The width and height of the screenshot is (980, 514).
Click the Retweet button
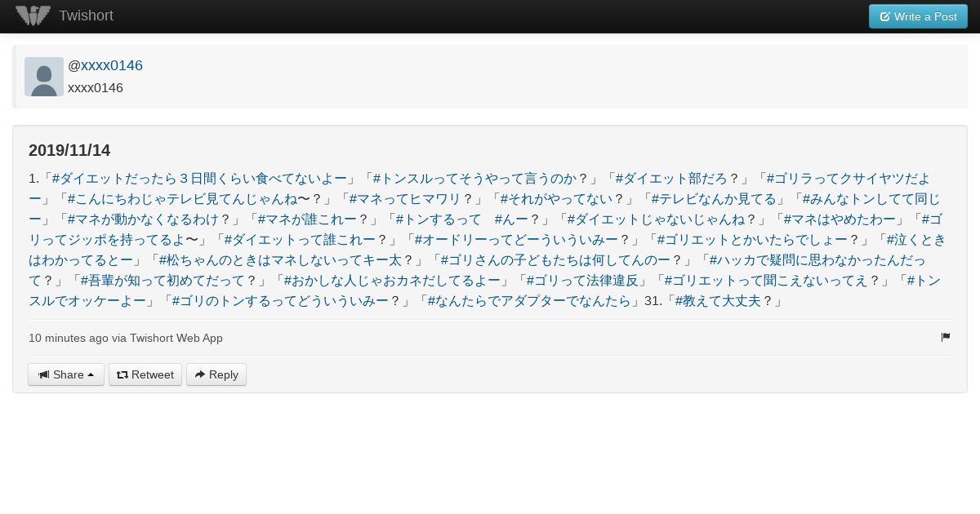tap(145, 374)
